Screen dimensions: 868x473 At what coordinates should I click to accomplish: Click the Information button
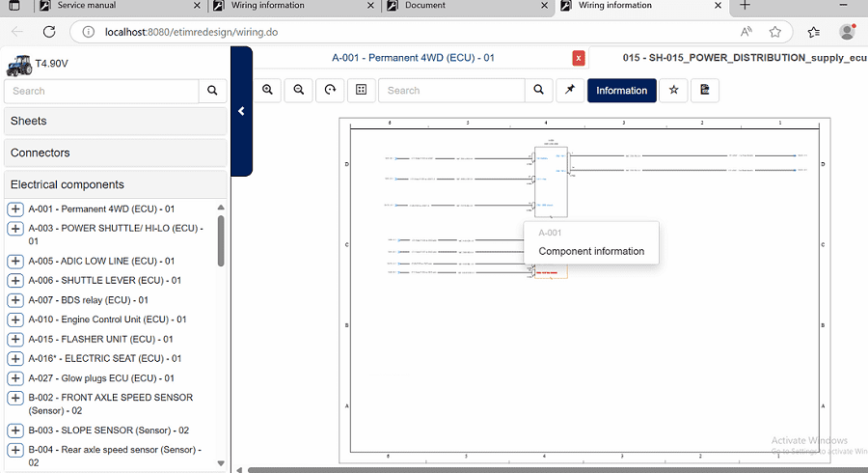tap(622, 90)
